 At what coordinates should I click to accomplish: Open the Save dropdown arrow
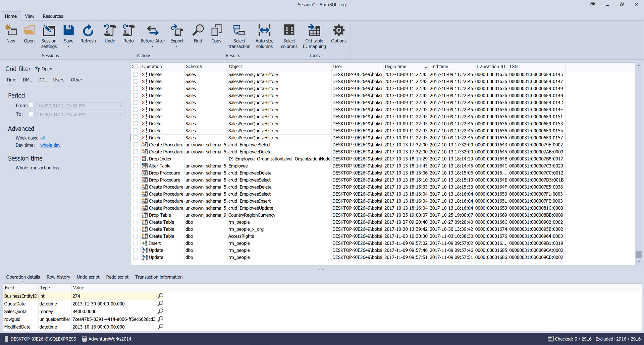[x=68, y=47]
